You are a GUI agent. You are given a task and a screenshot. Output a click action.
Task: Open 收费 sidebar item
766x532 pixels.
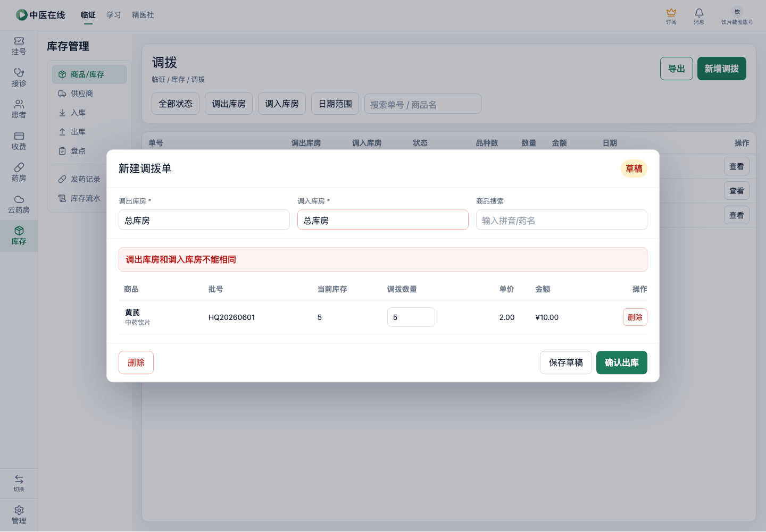(x=19, y=141)
